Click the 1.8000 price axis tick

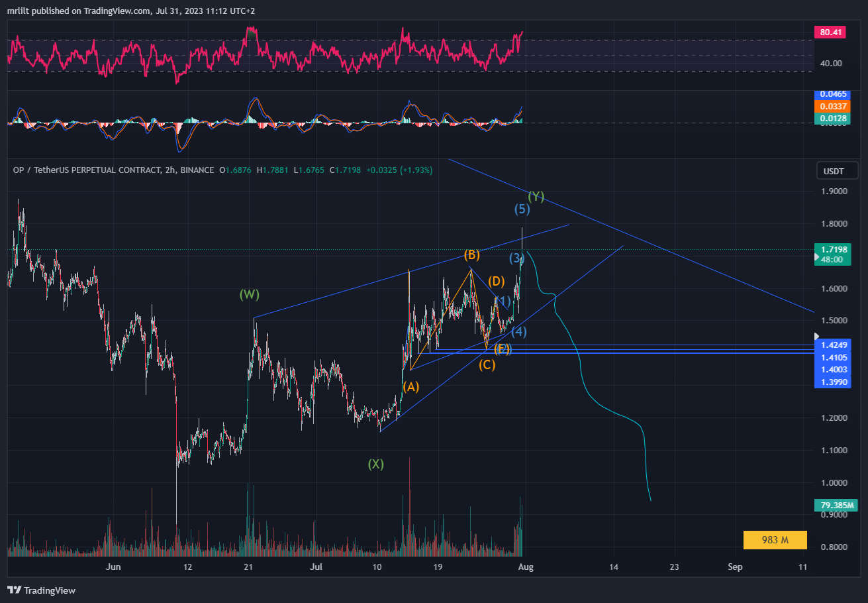(x=833, y=224)
